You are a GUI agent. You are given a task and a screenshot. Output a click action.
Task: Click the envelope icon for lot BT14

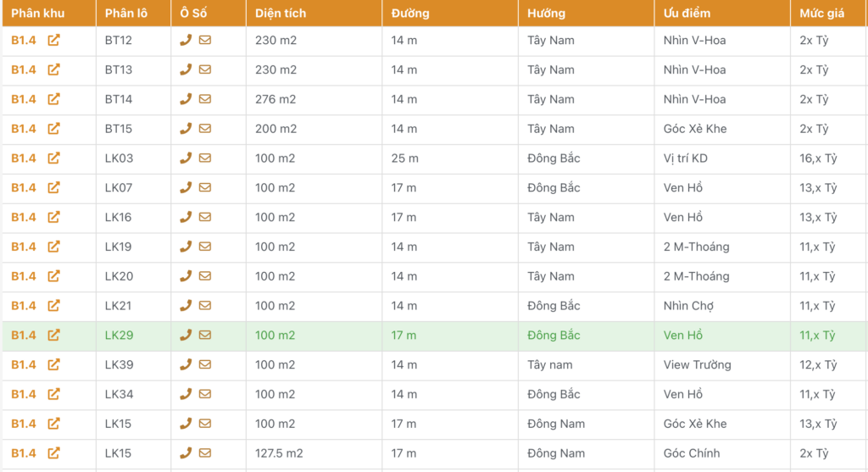click(205, 99)
